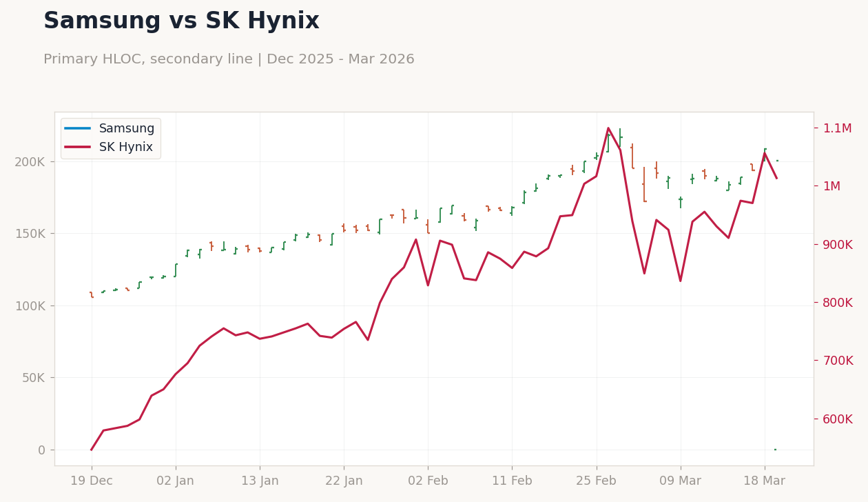Image resolution: width=868 pixels, height=502 pixels.
Task: Click the SK Hynix line's highest peak after 25 Feb
Action: click(608, 128)
